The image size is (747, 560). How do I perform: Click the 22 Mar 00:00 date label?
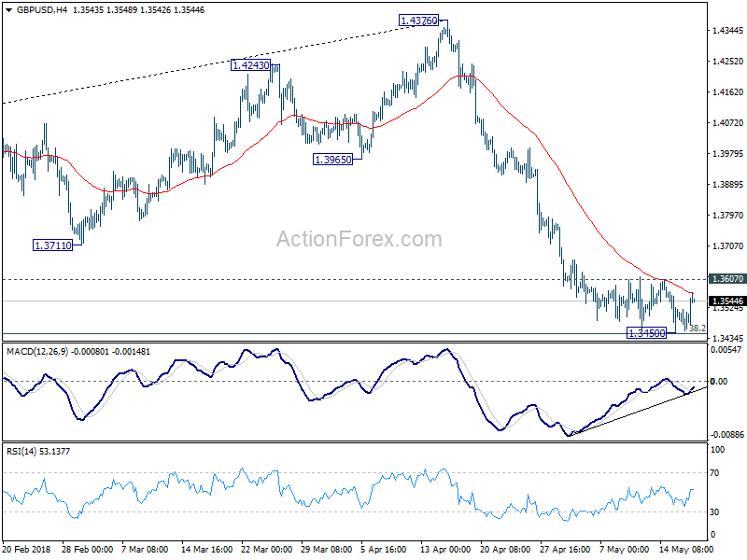click(267, 549)
